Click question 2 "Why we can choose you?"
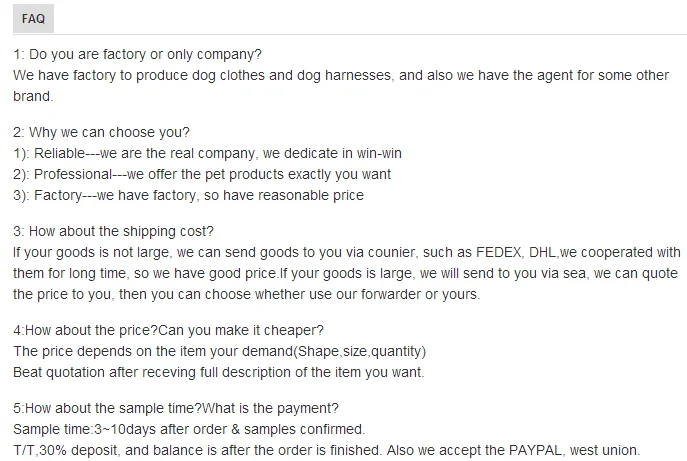The width and height of the screenshot is (687, 461). coord(102,132)
